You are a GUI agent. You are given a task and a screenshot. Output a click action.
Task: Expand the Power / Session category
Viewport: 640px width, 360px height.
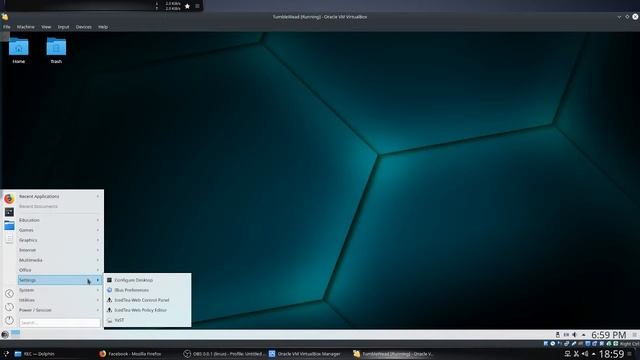tap(59, 310)
